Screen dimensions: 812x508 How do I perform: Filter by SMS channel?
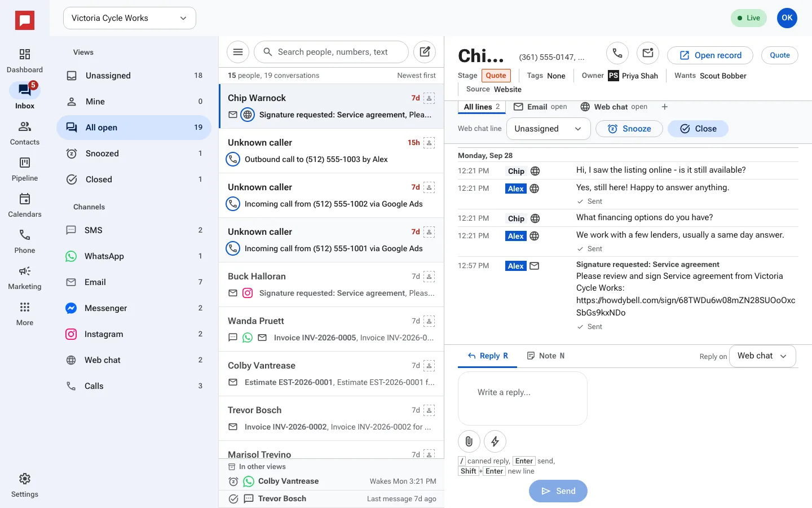[x=134, y=230]
